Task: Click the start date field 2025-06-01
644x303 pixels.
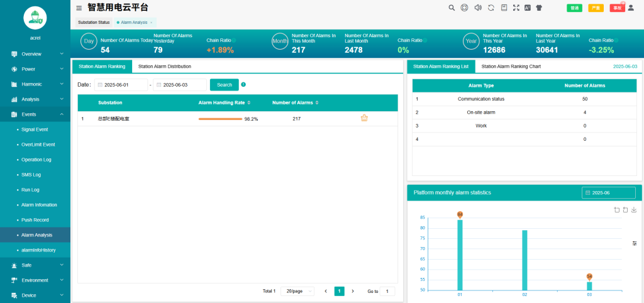Action: tap(121, 85)
